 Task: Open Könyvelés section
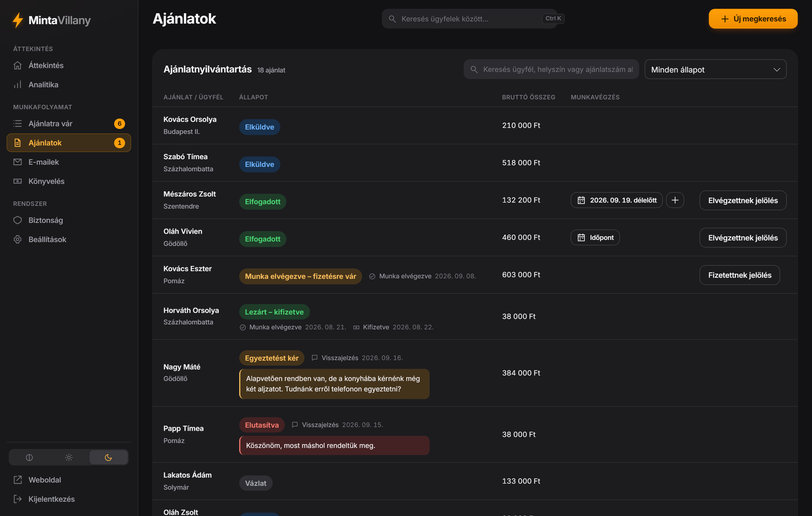coord(69,181)
